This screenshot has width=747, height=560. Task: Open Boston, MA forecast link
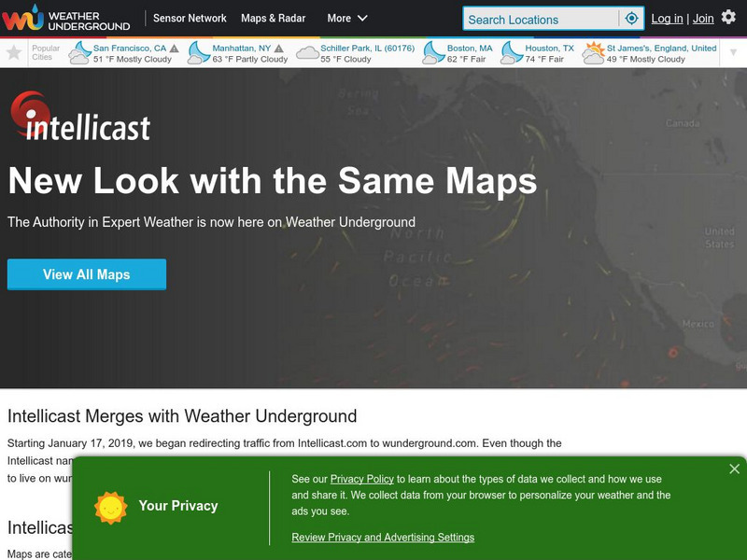[470, 49]
